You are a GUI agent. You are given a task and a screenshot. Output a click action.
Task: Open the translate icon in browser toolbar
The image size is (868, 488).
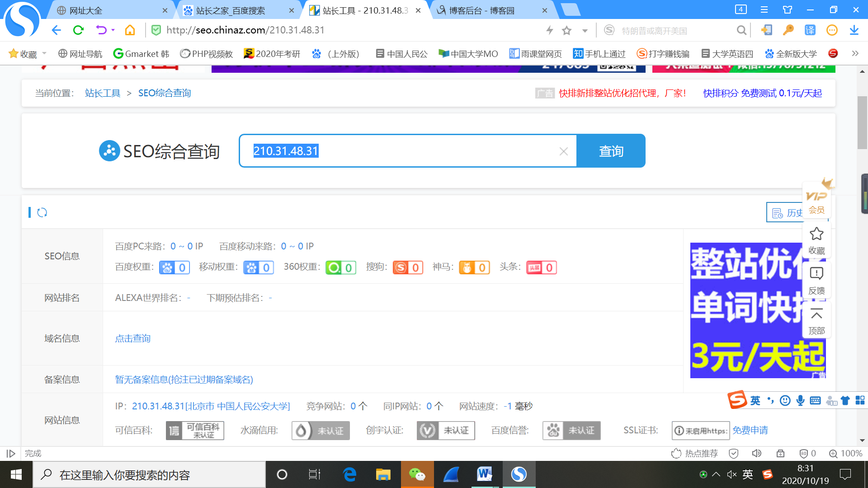pos(810,30)
